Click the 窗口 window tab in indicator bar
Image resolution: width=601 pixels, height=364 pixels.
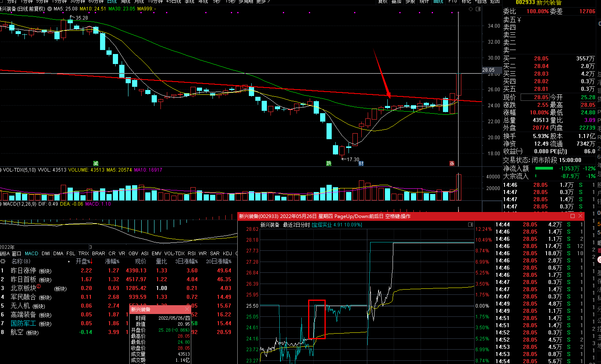point(16,254)
